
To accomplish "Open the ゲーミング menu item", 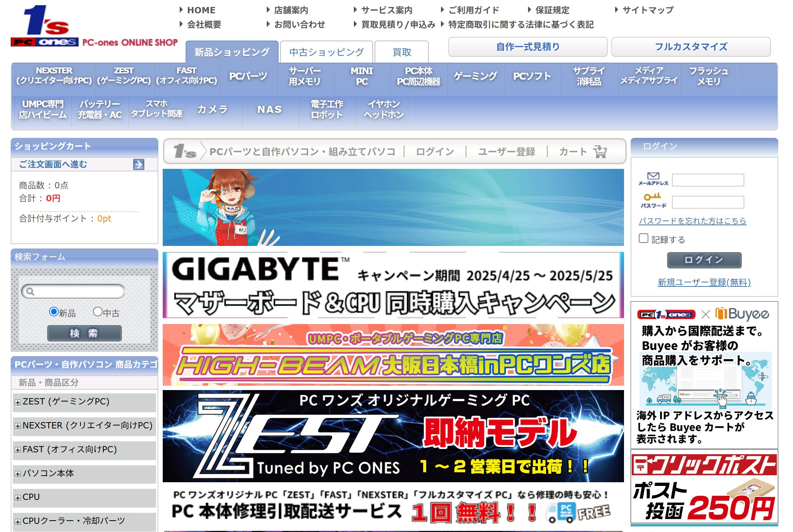I will [x=475, y=76].
